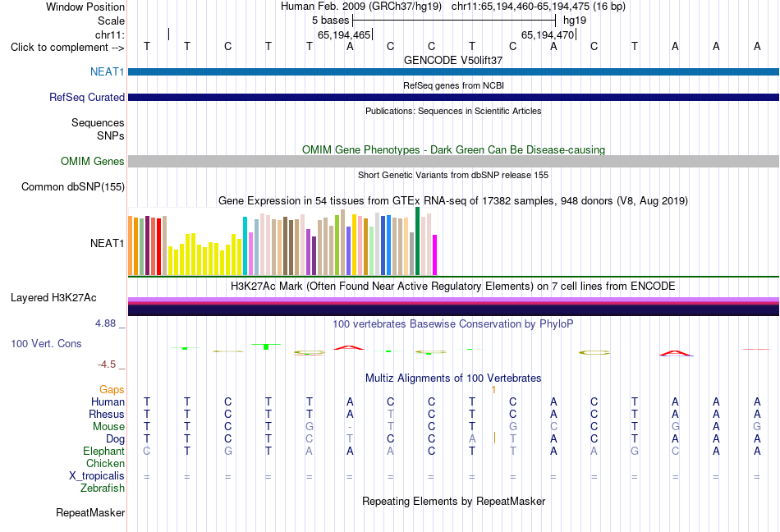The image size is (780, 532).
Task: Click the Scale label
Action: [111, 21]
